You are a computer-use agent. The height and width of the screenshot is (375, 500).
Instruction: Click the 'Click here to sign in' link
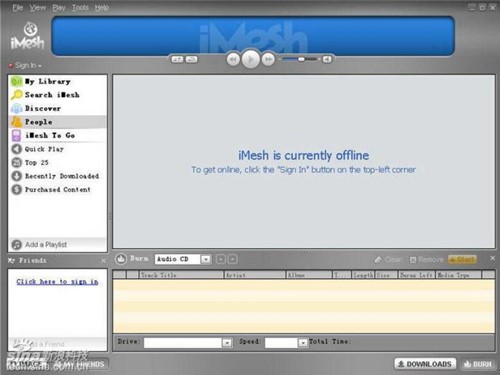(x=57, y=282)
